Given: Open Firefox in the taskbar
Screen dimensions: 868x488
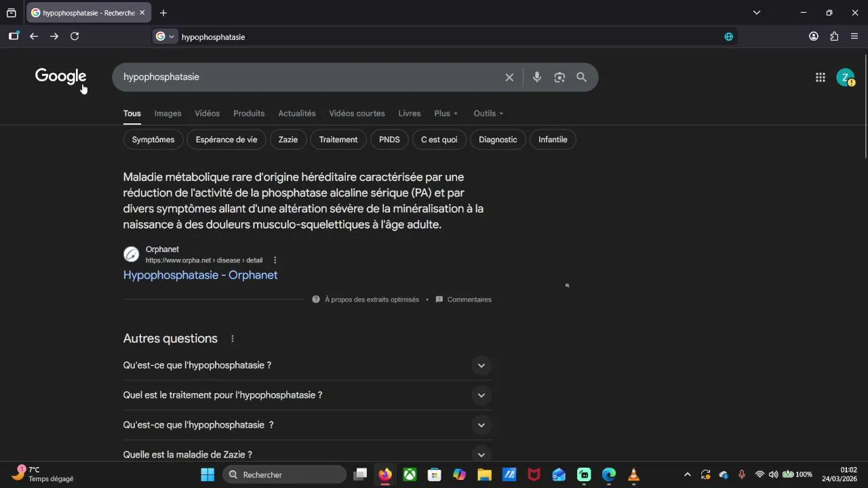Looking at the screenshot, I should [385, 474].
